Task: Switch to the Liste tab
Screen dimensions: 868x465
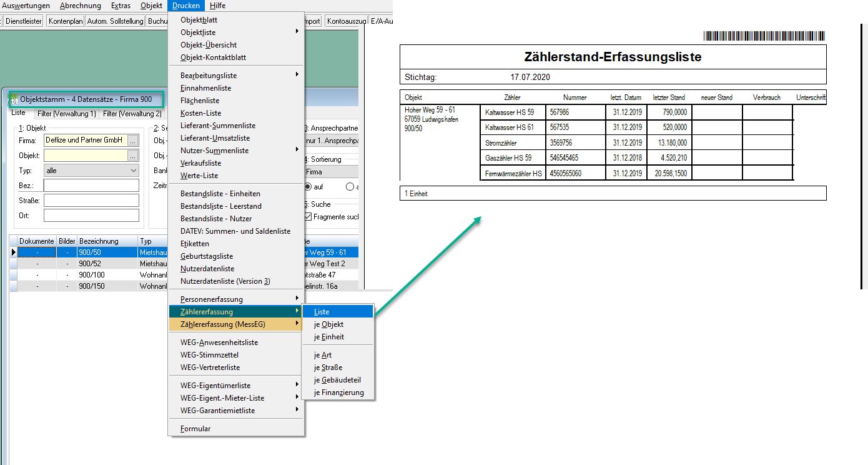Action: 18,113
